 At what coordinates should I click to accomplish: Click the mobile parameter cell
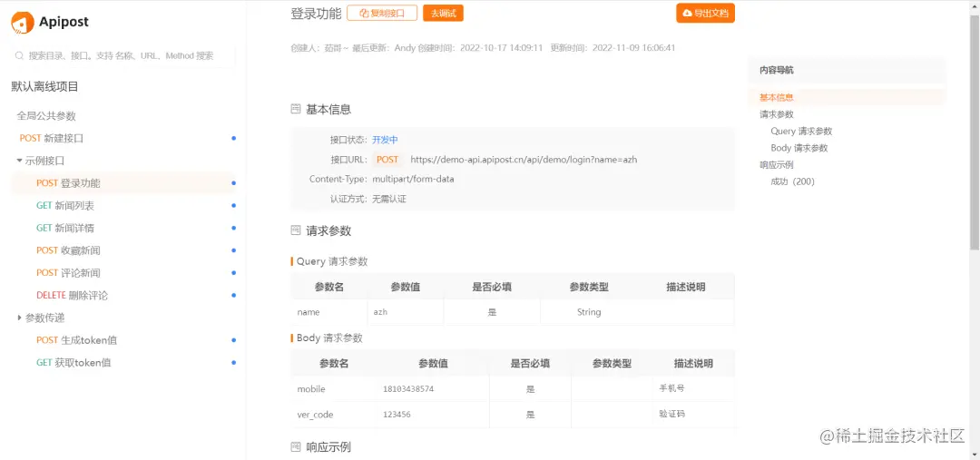334,388
